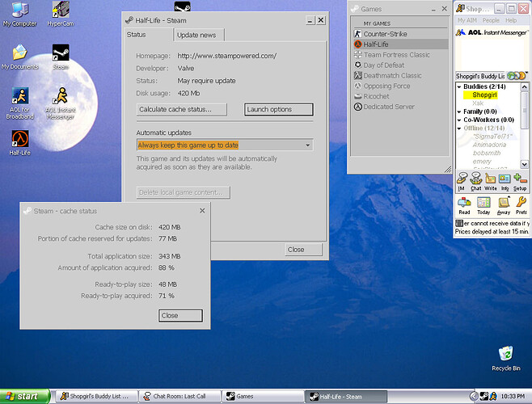Screen dimensions: 532x404
Task: Click the Windows Start button
Action: [25, 396]
